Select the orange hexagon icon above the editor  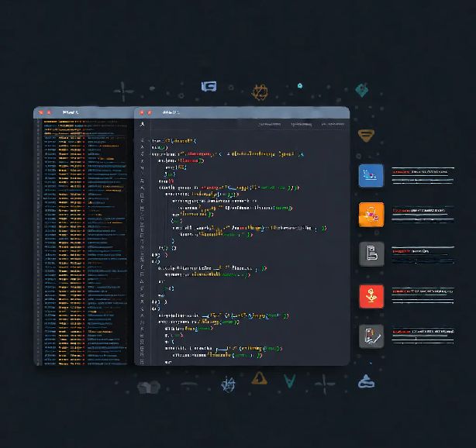tap(260, 91)
